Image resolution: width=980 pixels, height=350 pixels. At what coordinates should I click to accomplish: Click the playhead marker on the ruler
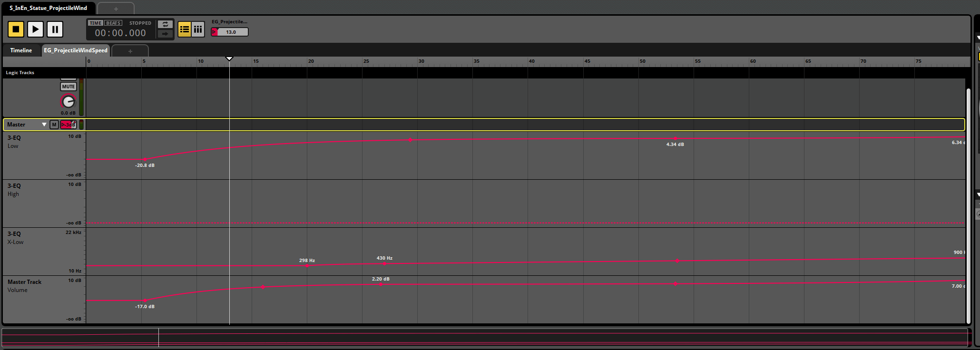tap(229, 58)
